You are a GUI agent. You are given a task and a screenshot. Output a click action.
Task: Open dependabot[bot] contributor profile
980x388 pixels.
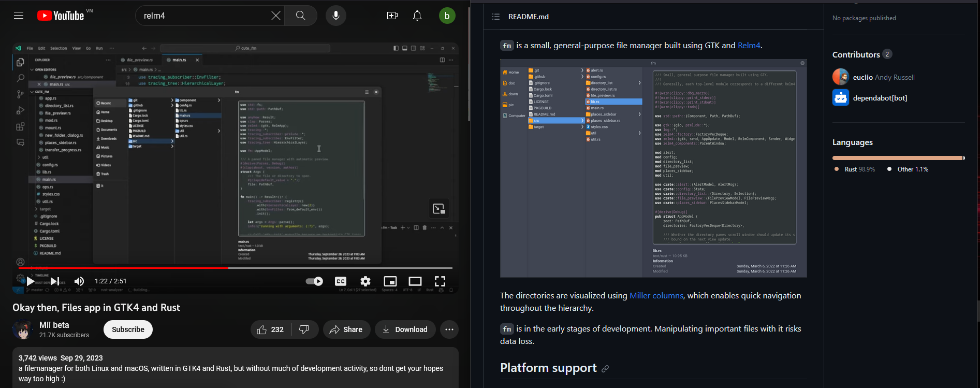[x=880, y=98]
